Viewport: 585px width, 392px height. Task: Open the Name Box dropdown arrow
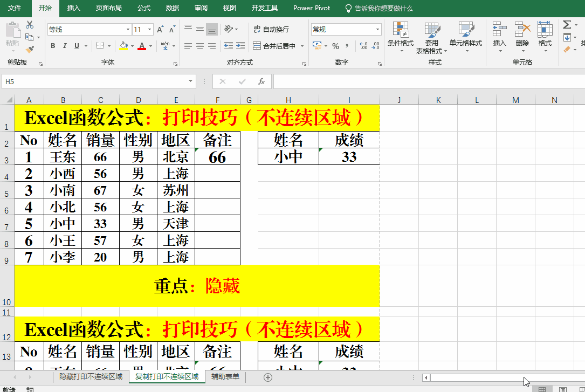(191, 81)
